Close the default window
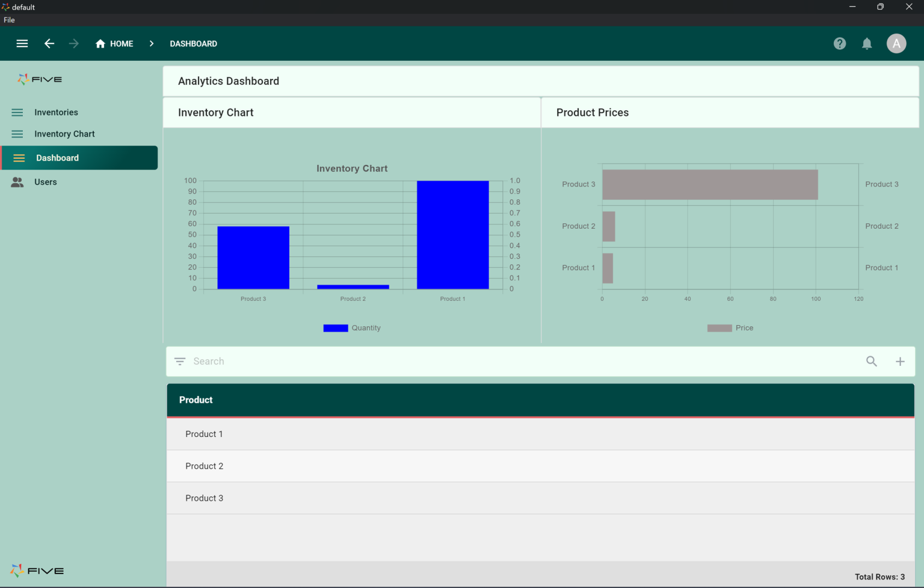Viewport: 924px width, 588px height. coord(909,7)
